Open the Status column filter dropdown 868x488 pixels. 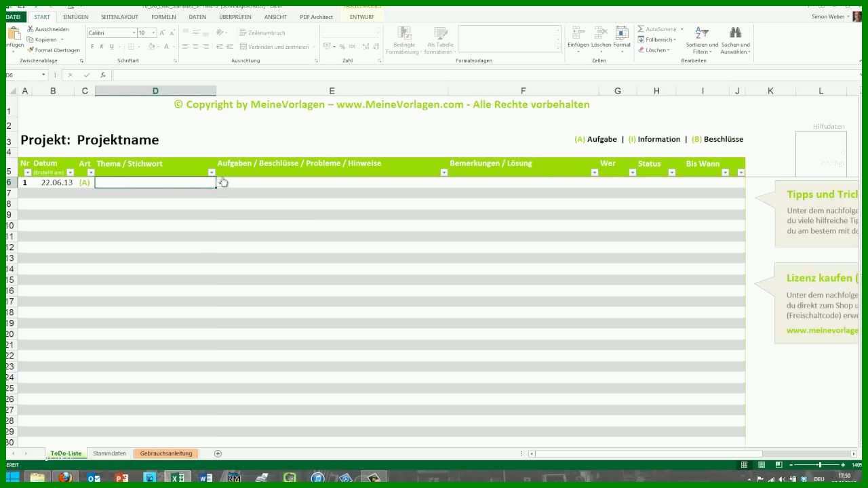[672, 173]
